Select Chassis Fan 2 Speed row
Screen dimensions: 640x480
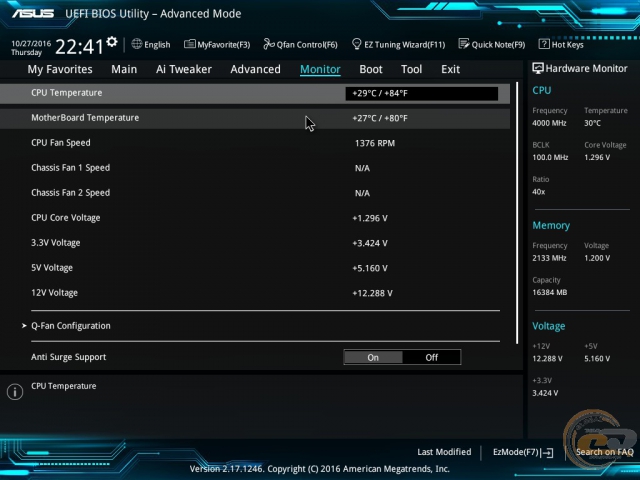[x=255, y=193]
